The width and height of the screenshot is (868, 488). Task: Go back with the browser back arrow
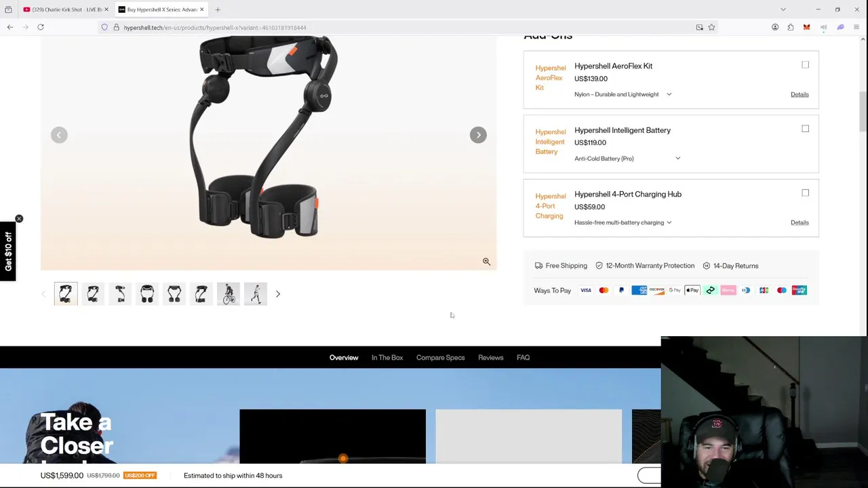[x=9, y=27]
